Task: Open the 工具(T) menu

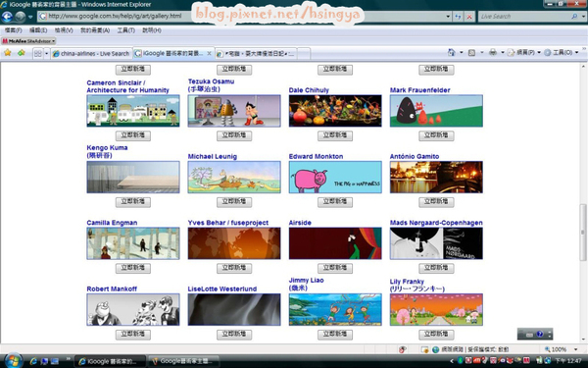Action: pyautogui.click(x=126, y=30)
